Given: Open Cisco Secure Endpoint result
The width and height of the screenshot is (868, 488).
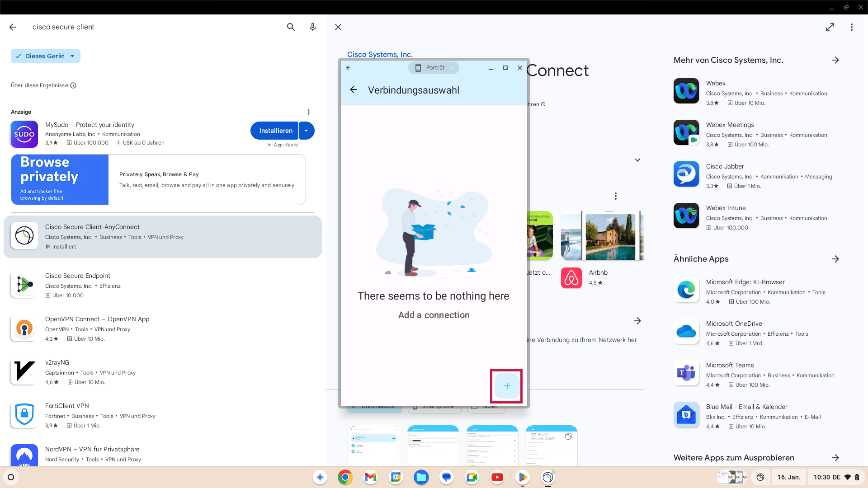Looking at the screenshot, I should pos(163,285).
